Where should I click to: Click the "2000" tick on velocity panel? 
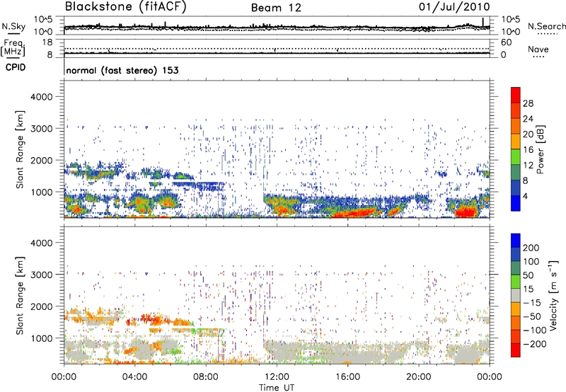pyautogui.click(x=41, y=306)
